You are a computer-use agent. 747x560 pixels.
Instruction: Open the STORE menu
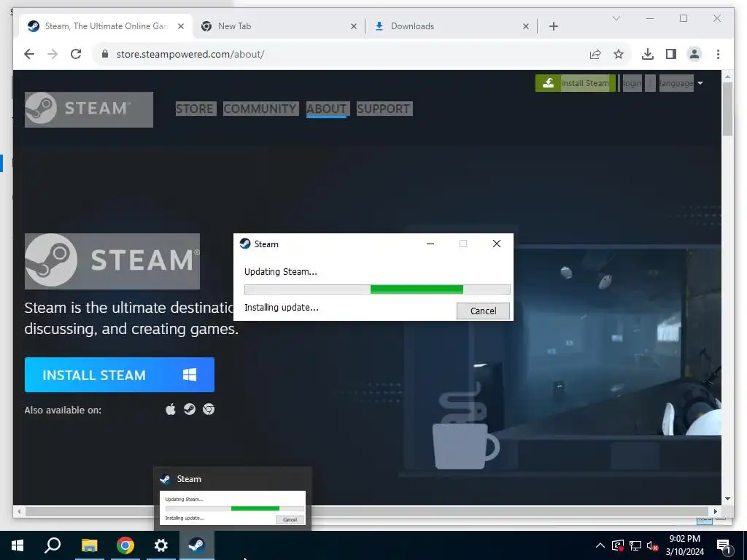[x=194, y=109]
